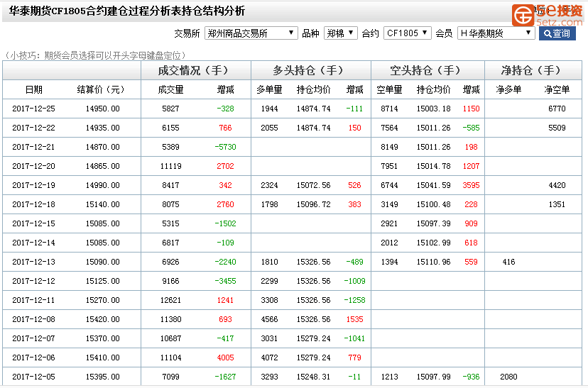Click the 净空单 column header
Image resolution: width=588 pixels, height=388 pixels.
click(x=557, y=89)
